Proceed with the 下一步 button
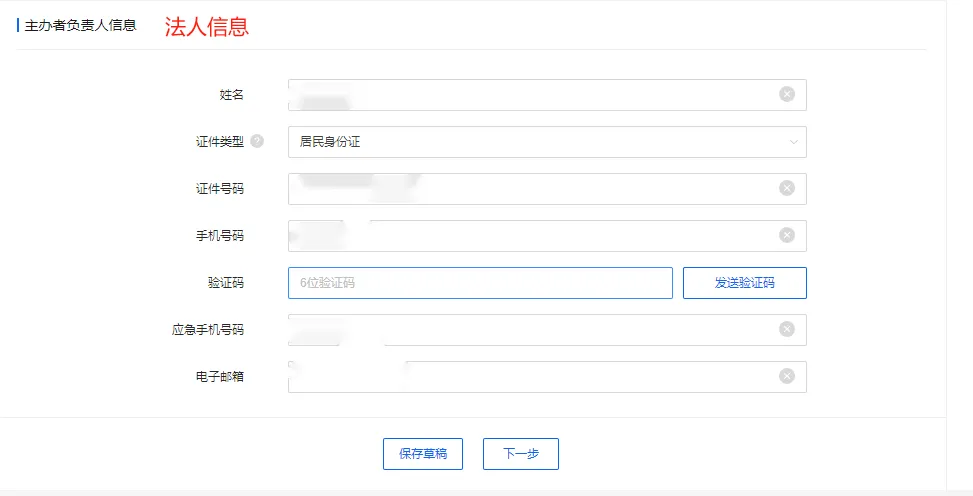The image size is (973, 496). pyautogui.click(x=520, y=454)
